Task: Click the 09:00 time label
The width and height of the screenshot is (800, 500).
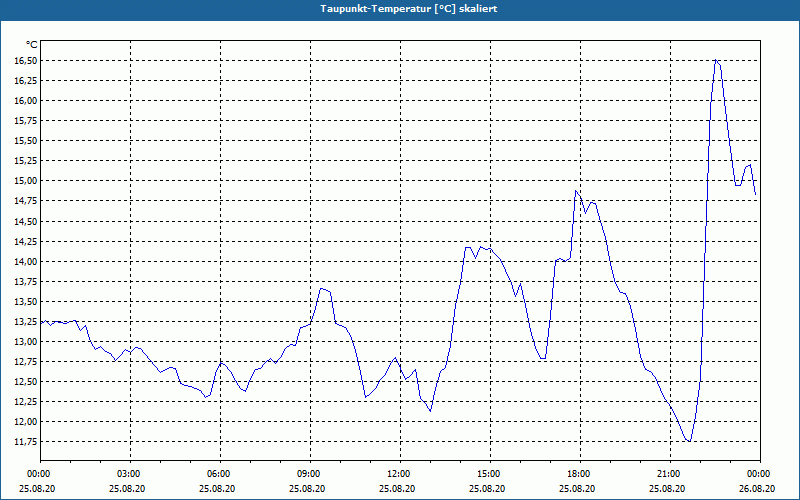Action: [x=307, y=474]
